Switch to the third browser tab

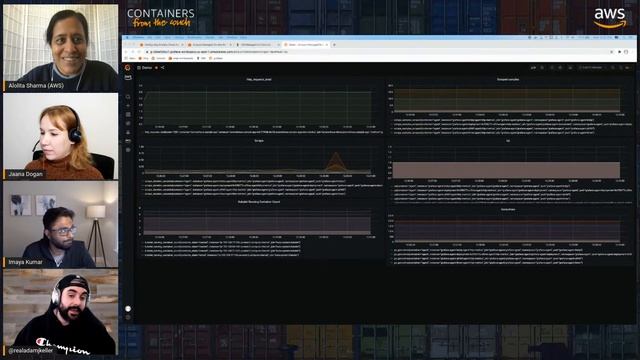tap(258, 44)
